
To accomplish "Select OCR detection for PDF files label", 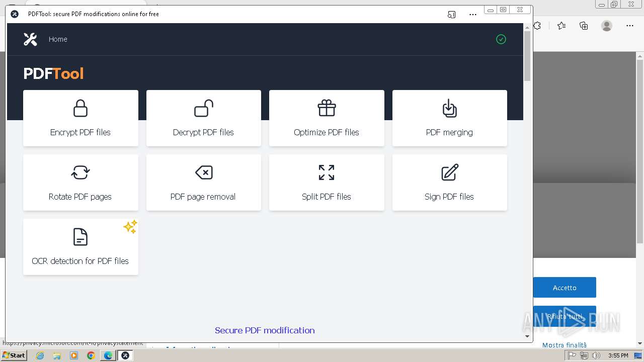I will coord(80,261).
